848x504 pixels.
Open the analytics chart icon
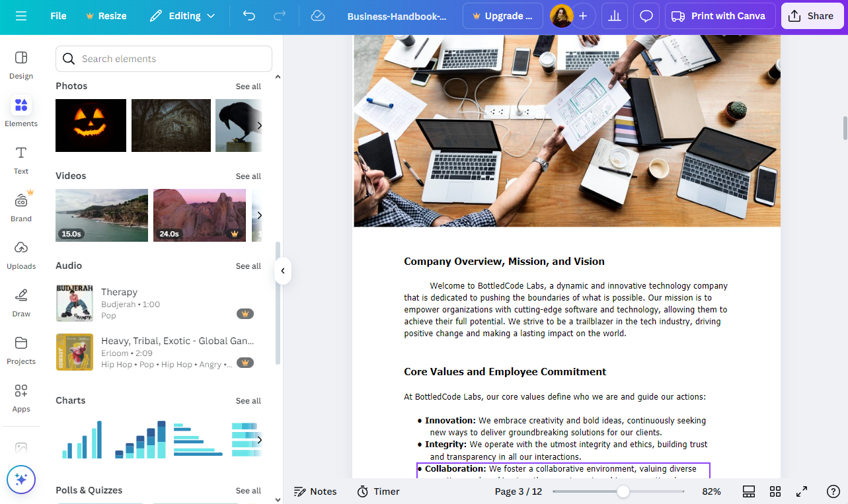point(615,16)
